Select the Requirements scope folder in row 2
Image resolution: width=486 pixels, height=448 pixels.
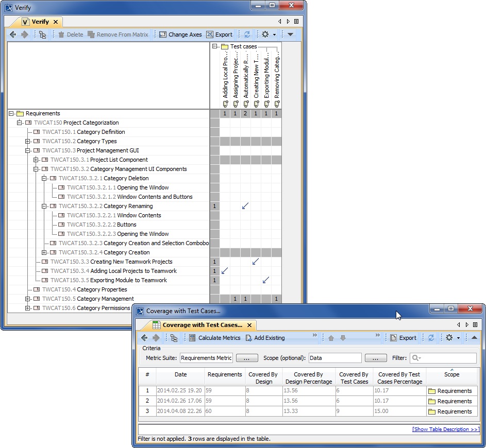point(451,401)
